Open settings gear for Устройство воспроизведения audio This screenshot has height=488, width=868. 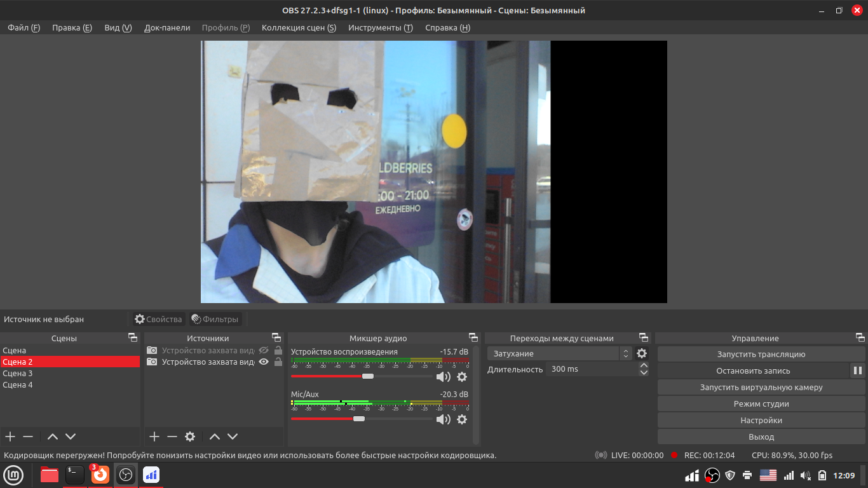(x=462, y=377)
